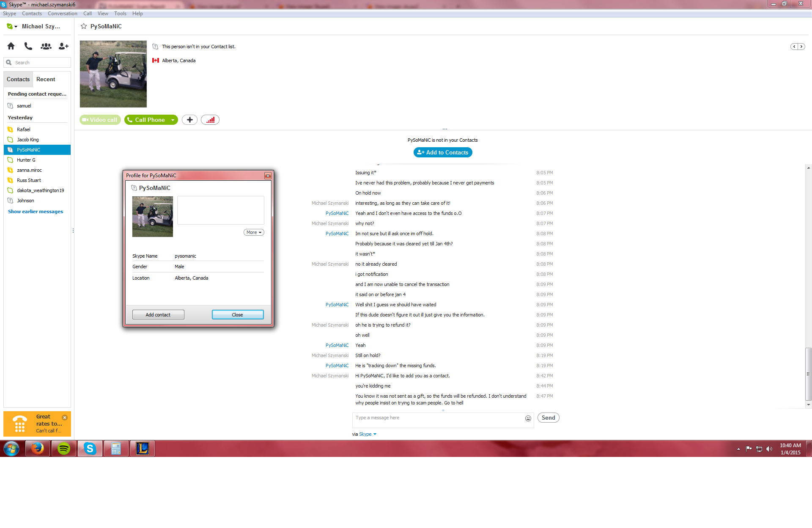The height and width of the screenshot is (528, 812).
Task: Open the Skype menu
Action: click(9, 14)
